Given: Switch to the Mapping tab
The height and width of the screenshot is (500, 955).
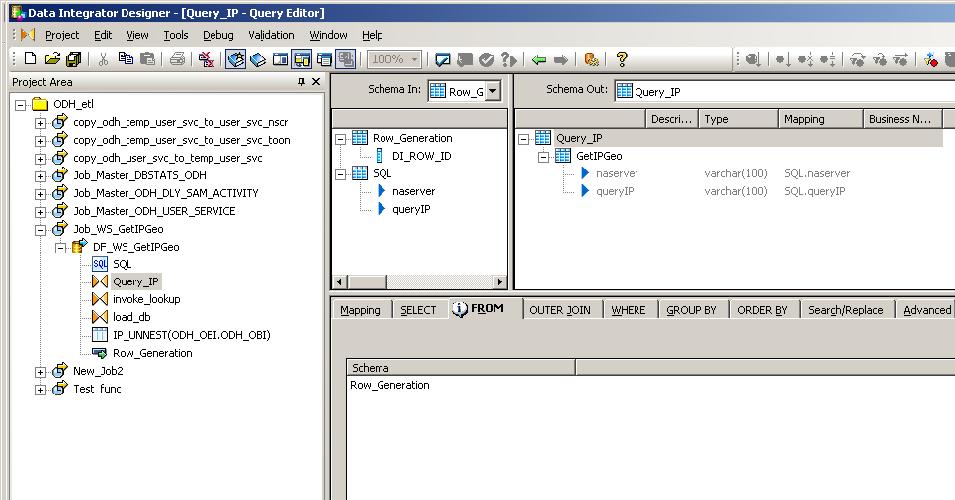Looking at the screenshot, I should tap(360, 310).
